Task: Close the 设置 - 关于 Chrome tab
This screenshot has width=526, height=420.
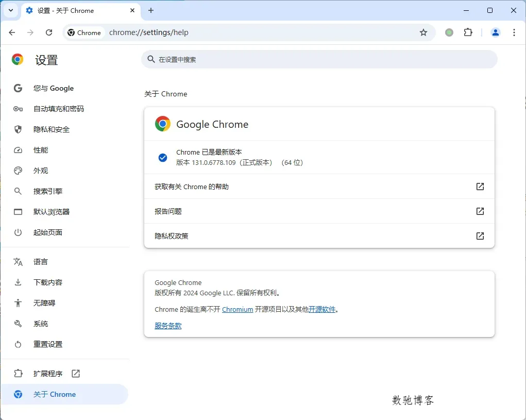Action: point(132,10)
